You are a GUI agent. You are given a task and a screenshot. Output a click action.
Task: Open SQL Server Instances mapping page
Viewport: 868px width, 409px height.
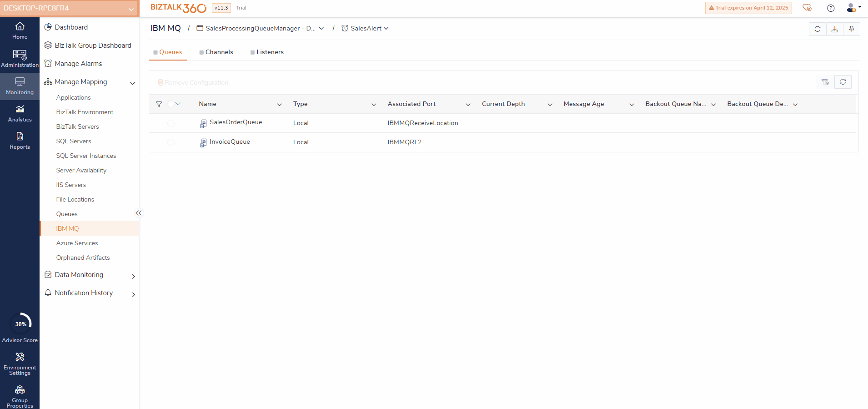click(x=86, y=156)
